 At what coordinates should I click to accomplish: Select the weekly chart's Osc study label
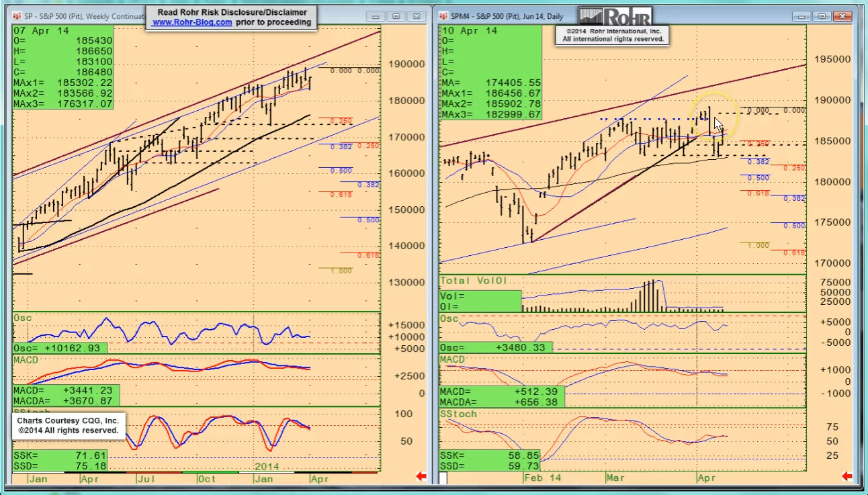click(x=22, y=318)
